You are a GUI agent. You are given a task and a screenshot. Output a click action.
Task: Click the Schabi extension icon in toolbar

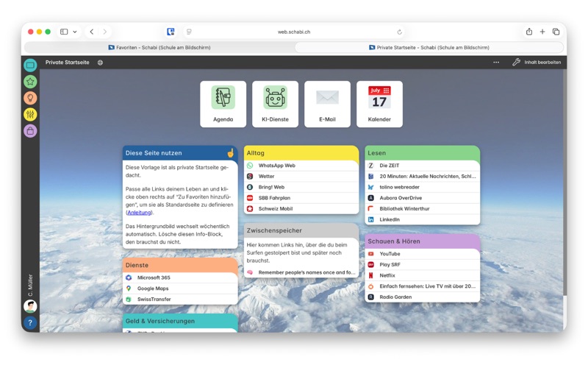[171, 32]
